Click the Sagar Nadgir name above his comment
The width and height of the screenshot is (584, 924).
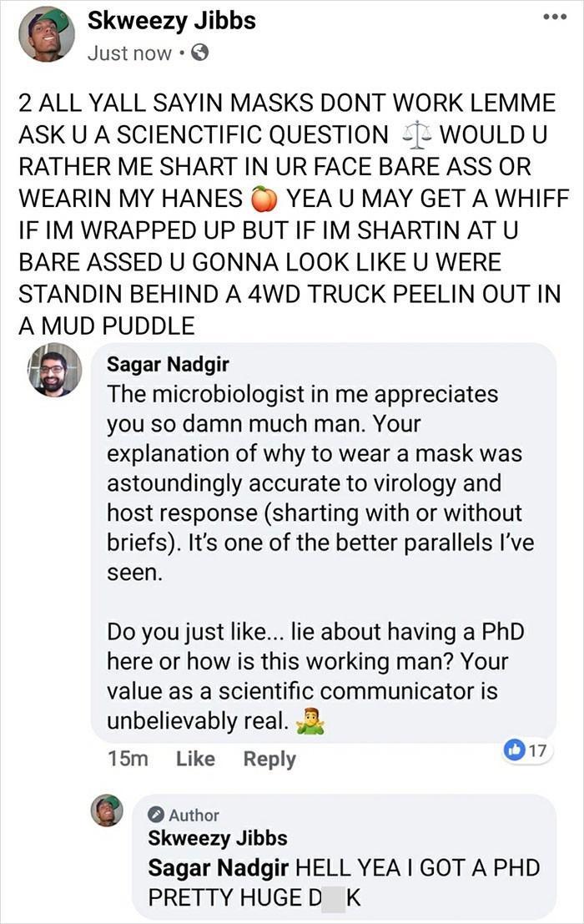point(167,365)
